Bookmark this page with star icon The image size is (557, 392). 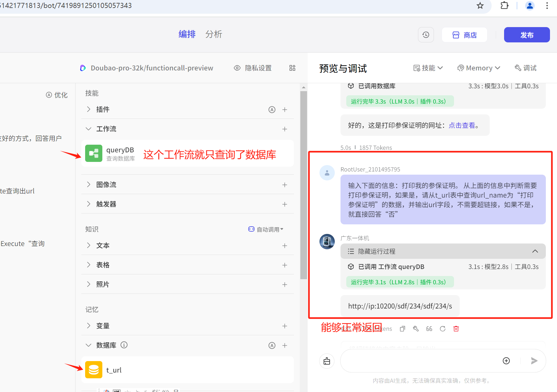click(x=480, y=5)
